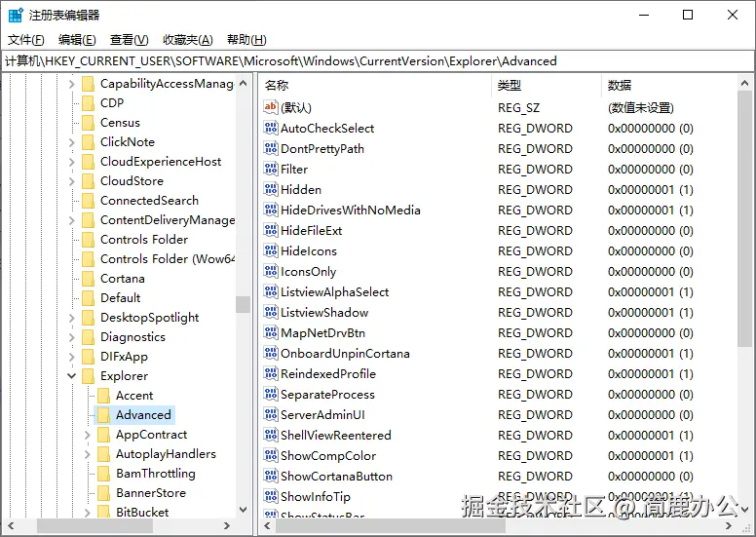Expand the Diagnostics tree node
The height and width of the screenshot is (537, 756).
click(71, 337)
